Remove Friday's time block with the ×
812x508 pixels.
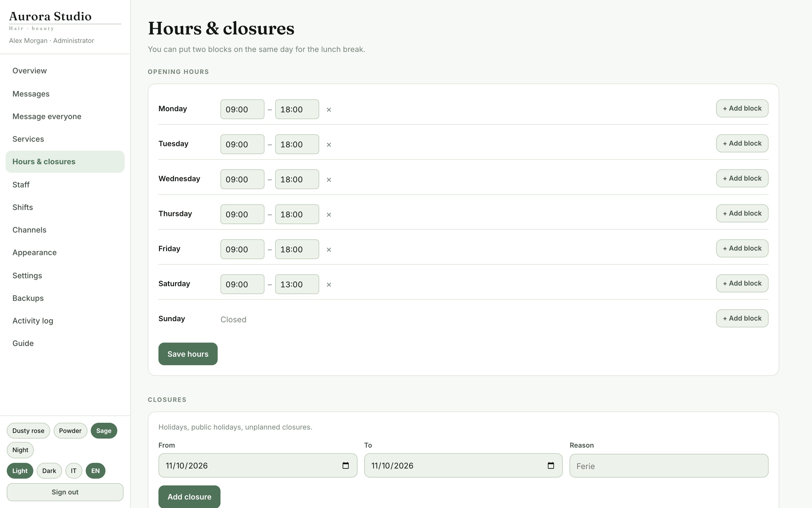329,249
